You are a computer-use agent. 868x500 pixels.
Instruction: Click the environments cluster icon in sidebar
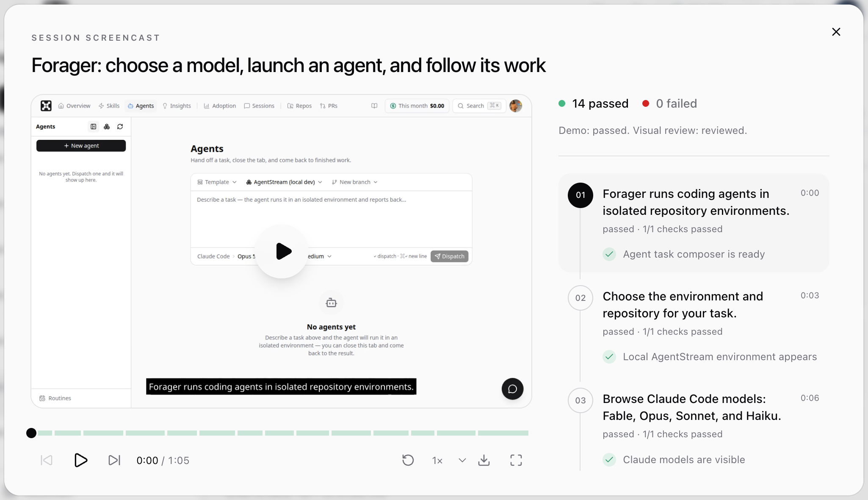coord(107,127)
